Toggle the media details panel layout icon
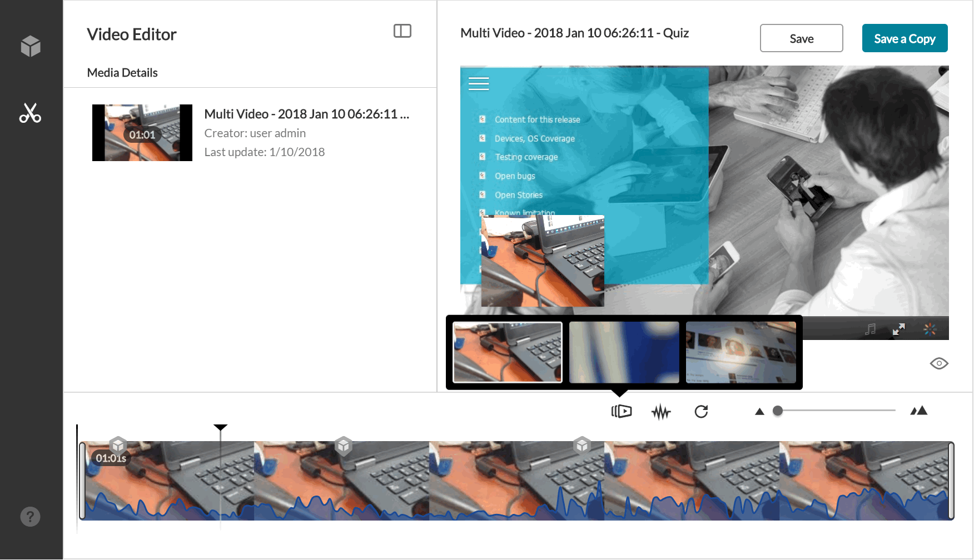Image resolution: width=974 pixels, height=560 pixels. pos(402,31)
